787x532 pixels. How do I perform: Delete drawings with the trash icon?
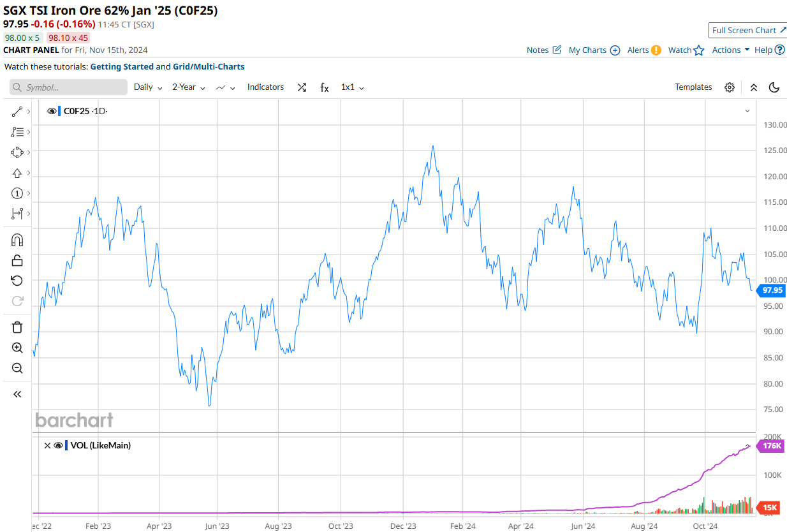click(17, 327)
